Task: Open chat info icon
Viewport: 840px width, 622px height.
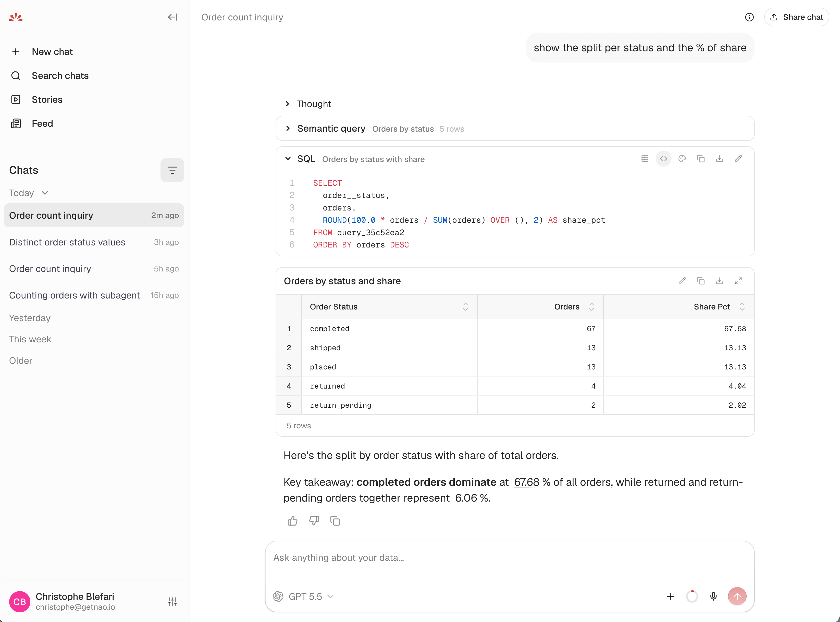Action: click(749, 17)
